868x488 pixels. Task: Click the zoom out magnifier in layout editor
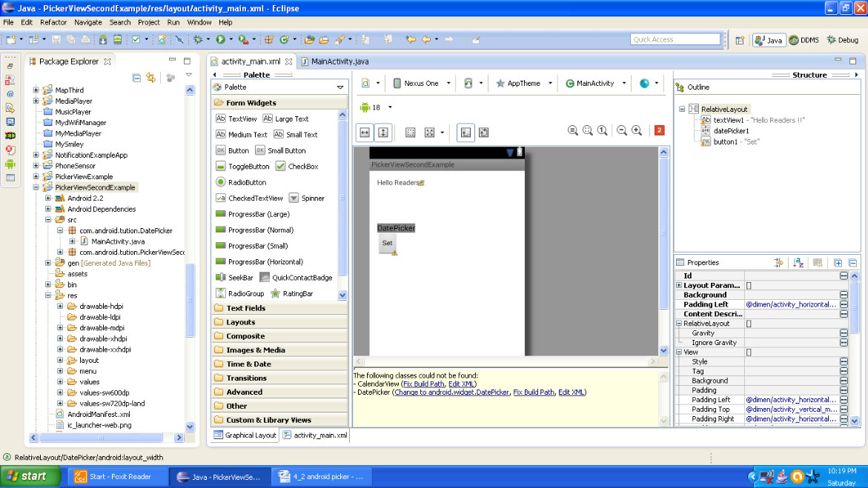(622, 130)
